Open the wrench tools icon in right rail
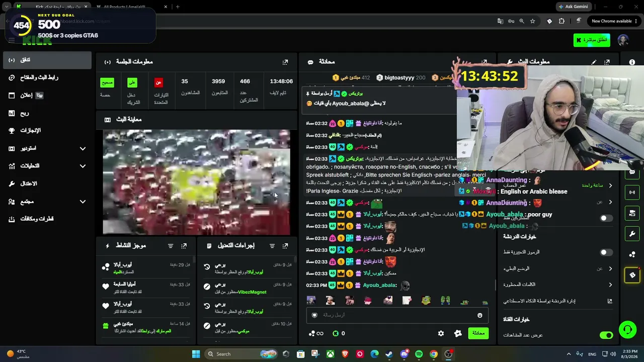 [x=632, y=234]
